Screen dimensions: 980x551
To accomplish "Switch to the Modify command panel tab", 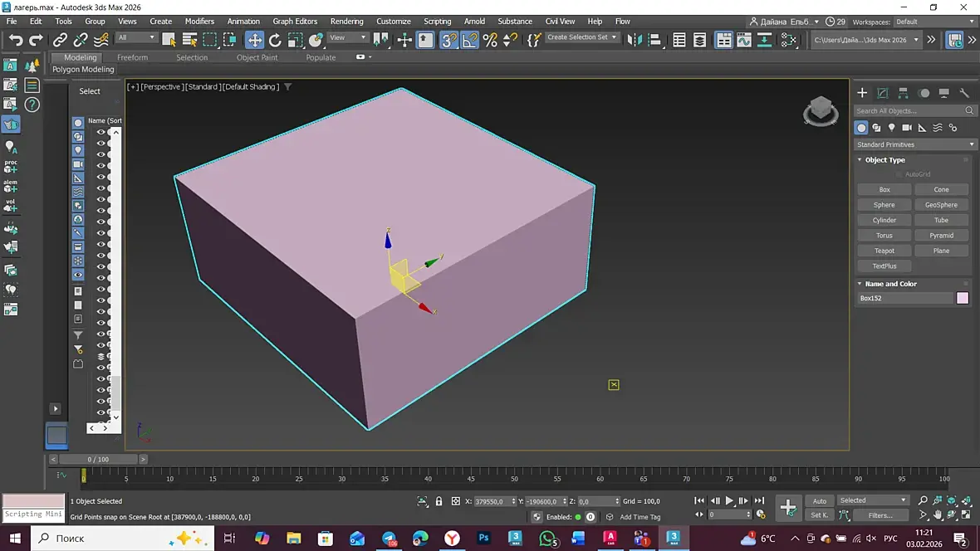I will [883, 93].
